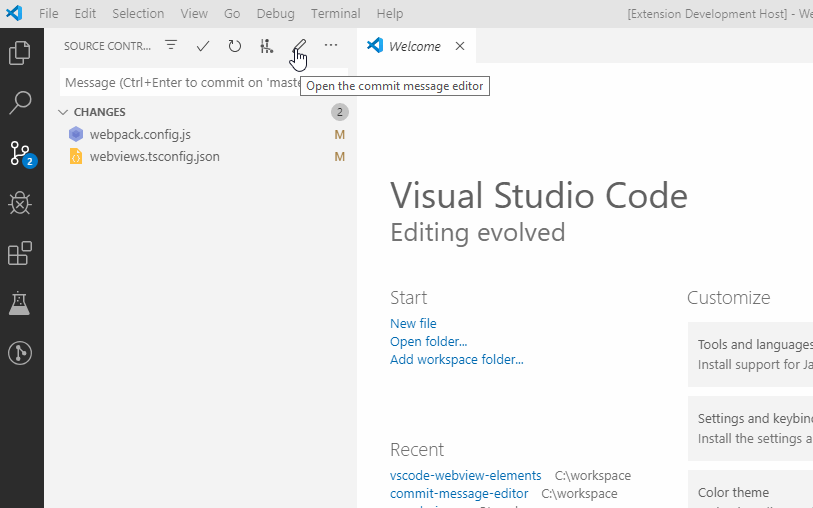The image size is (813, 508).
Task: Refresh source control with the circular arrow
Action: 234,46
